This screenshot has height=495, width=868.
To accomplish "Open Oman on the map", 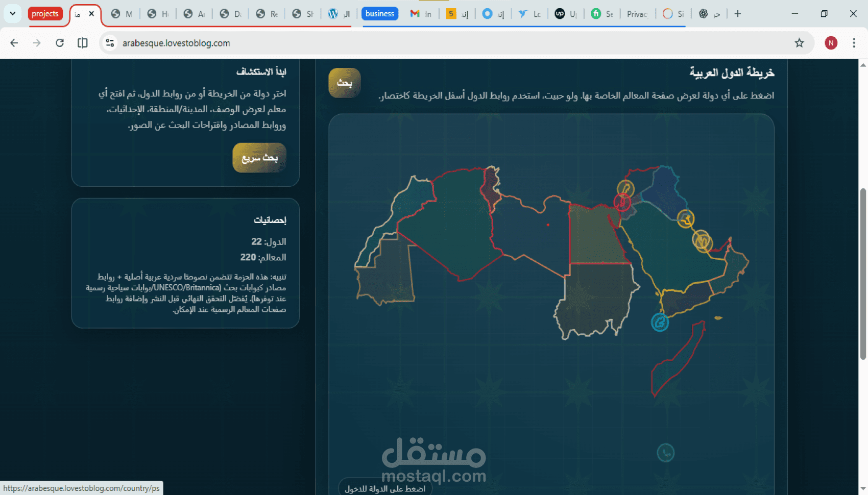I will (733, 268).
